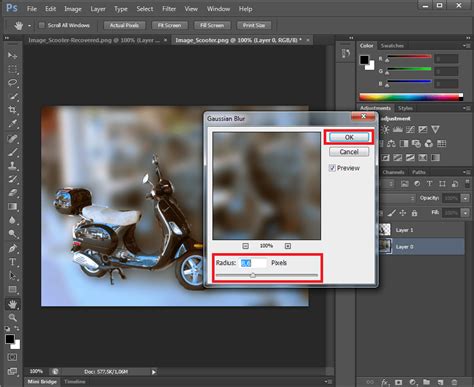The width and height of the screenshot is (474, 387).
Task: Open the History panel icon
Action: click(346, 54)
